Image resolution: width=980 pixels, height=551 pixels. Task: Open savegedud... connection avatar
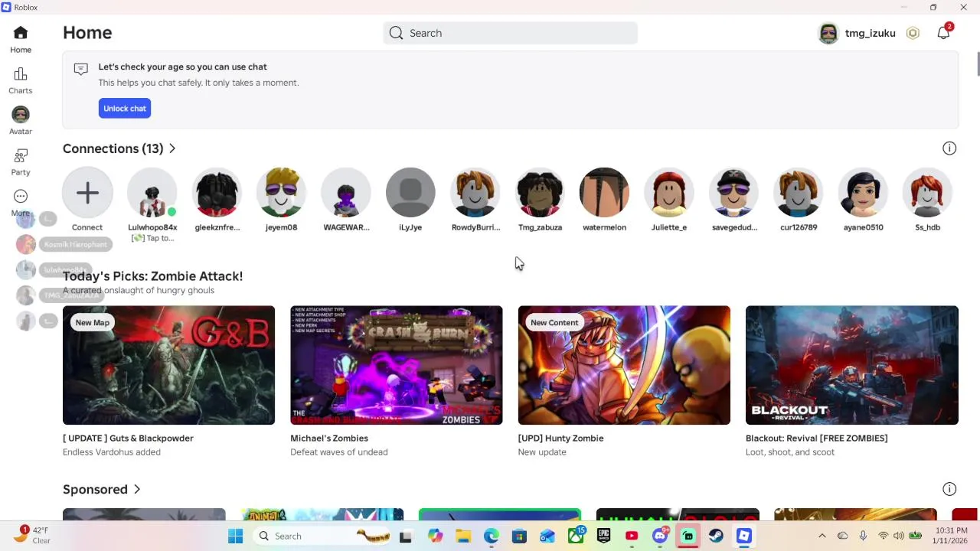[733, 193]
